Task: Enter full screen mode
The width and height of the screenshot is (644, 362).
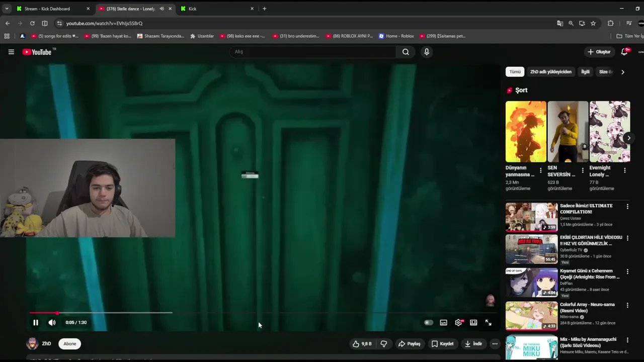Action: pos(488,322)
